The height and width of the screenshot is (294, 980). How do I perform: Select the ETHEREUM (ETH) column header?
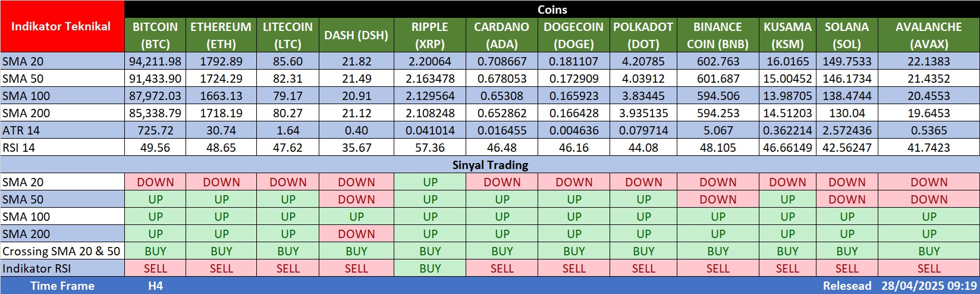pos(221,35)
